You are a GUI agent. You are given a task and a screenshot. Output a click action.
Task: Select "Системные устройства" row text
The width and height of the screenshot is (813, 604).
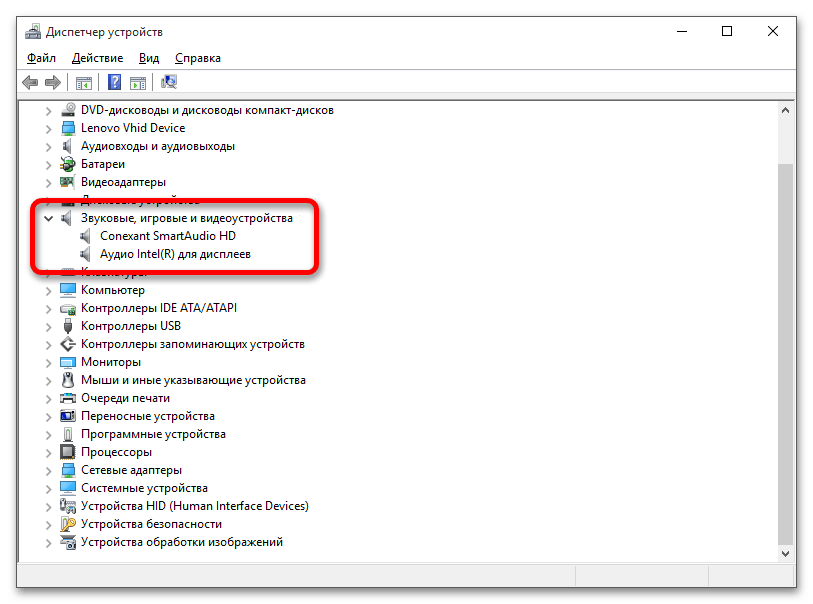(145, 488)
